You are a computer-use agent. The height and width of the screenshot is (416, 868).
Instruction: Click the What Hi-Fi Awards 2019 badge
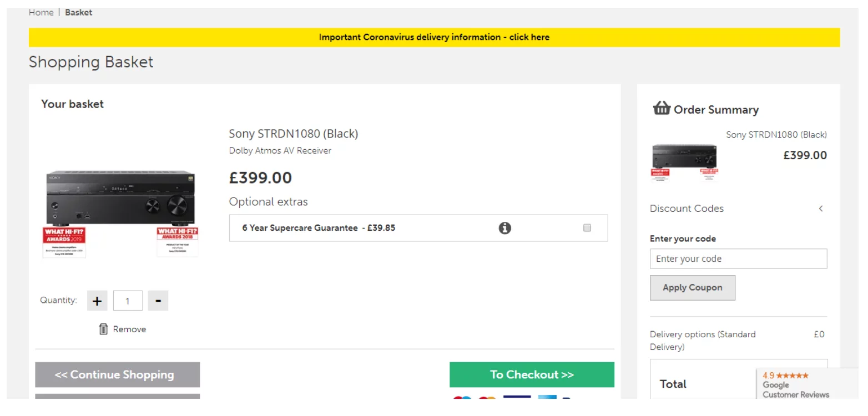(64, 242)
